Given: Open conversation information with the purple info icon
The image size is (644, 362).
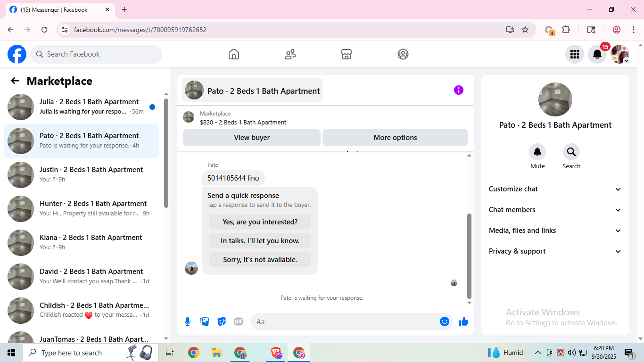Looking at the screenshot, I should pos(459,90).
